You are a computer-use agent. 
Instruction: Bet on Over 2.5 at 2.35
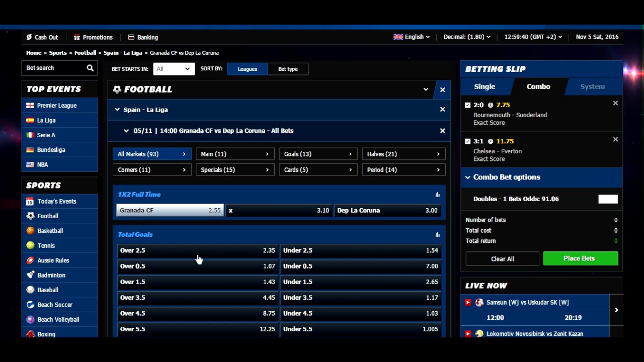(x=198, y=250)
